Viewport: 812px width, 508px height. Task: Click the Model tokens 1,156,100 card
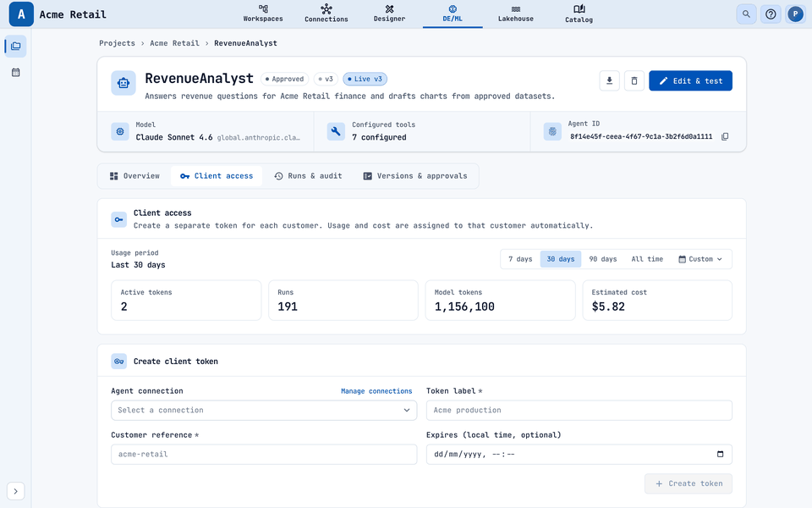coord(500,300)
